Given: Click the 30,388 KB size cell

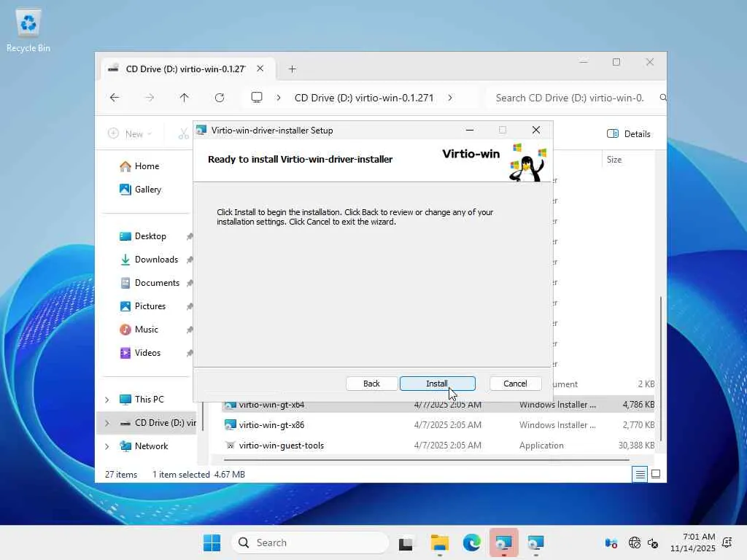Looking at the screenshot, I should pyautogui.click(x=636, y=446).
